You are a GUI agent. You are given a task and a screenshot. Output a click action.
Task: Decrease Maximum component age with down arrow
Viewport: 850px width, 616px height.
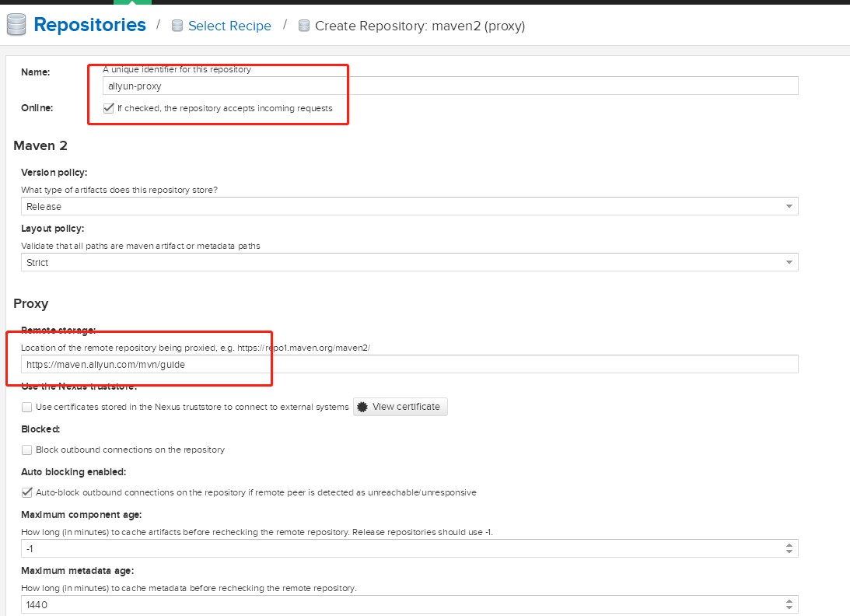click(x=789, y=552)
